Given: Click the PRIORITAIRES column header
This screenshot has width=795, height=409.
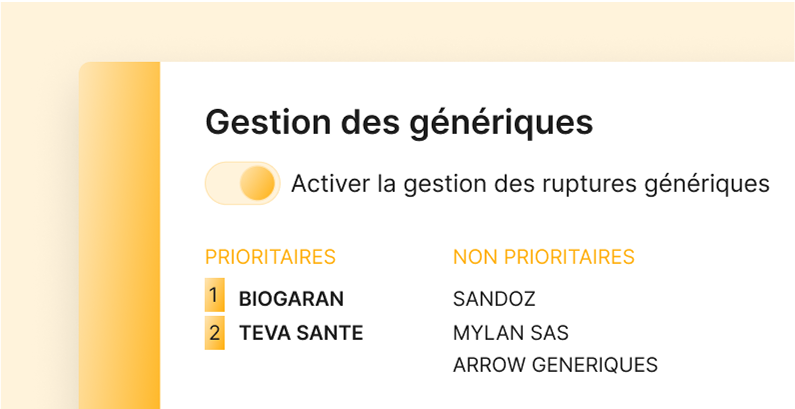Looking at the screenshot, I should (270, 257).
